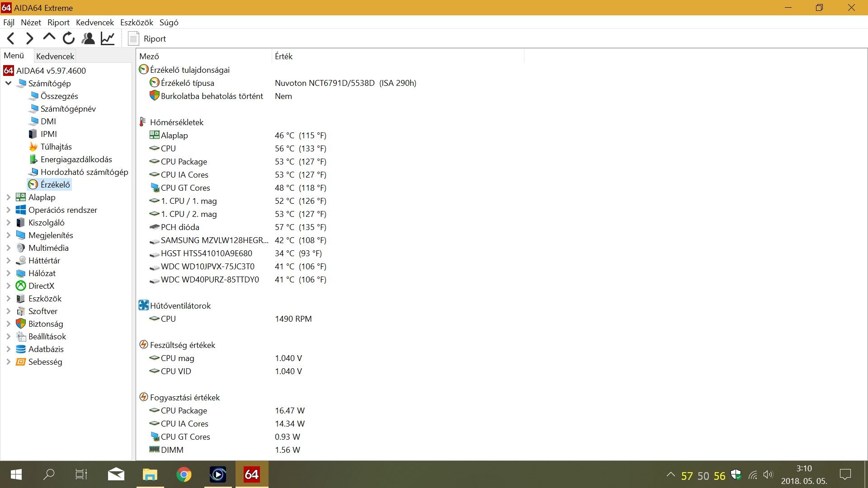Image resolution: width=868 pixels, height=488 pixels.
Task: Select the Hőmérsékletek thermometer heading
Action: 172,122
